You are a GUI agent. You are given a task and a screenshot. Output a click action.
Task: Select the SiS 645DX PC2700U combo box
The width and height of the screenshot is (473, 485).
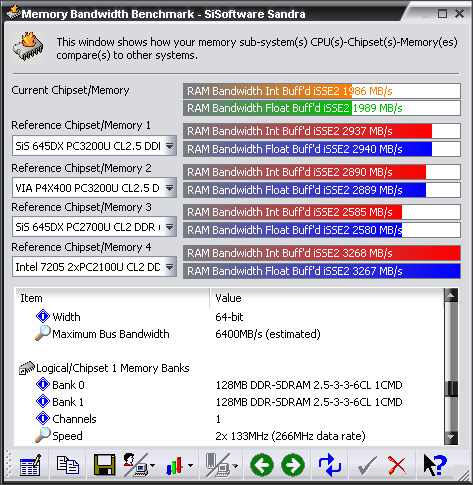[x=94, y=227]
